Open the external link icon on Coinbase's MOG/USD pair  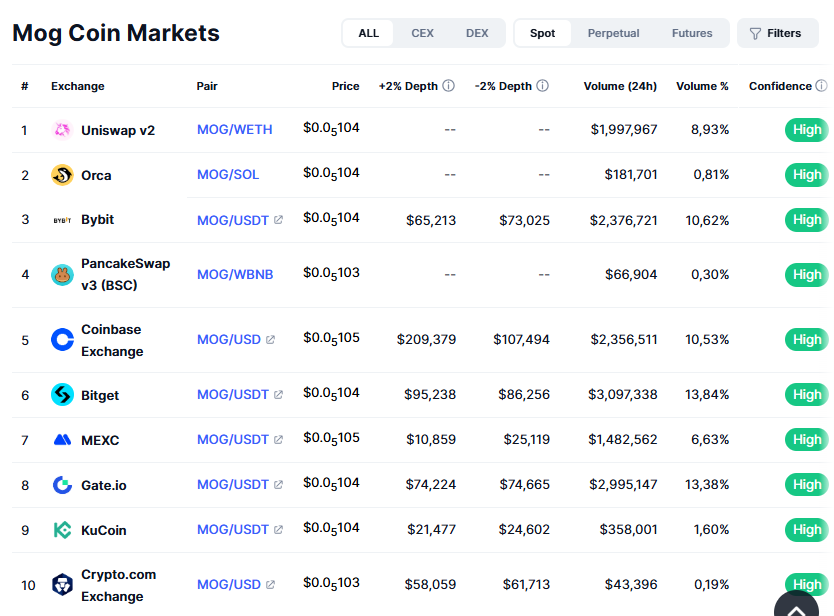[x=270, y=339]
